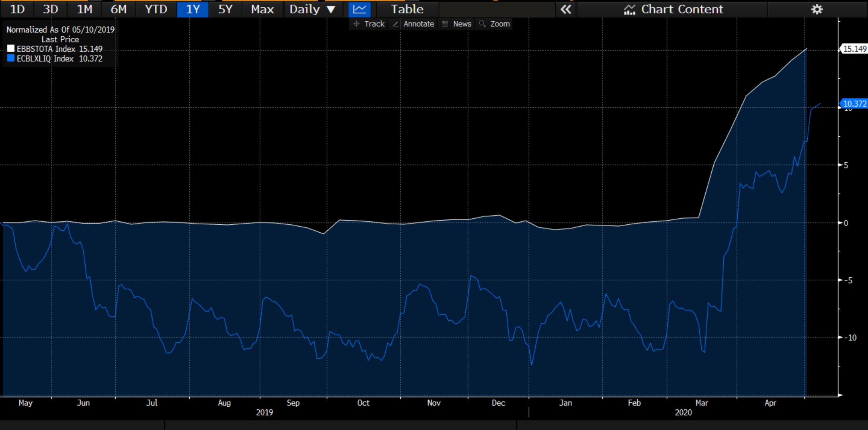Open chart settings gear icon
The image size is (868, 430).
pos(817,9)
